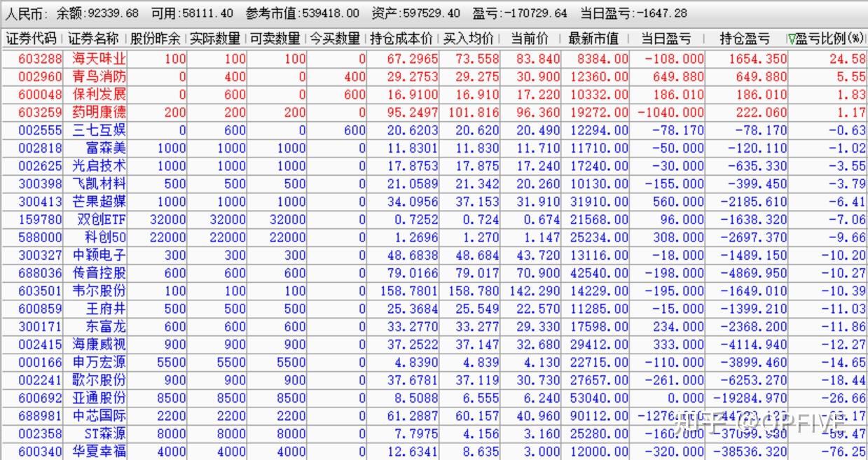Sort by 持仓盈亏 column header

point(745,39)
